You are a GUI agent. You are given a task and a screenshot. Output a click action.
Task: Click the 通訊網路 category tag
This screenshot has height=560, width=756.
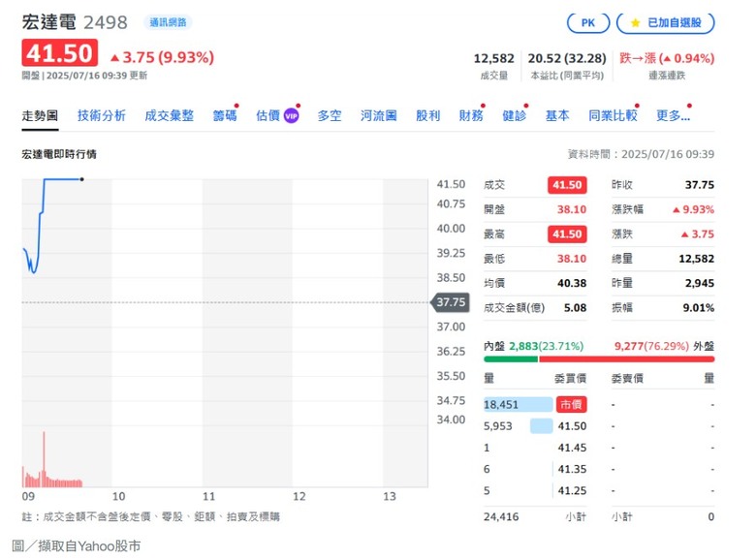click(x=168, y=22)
